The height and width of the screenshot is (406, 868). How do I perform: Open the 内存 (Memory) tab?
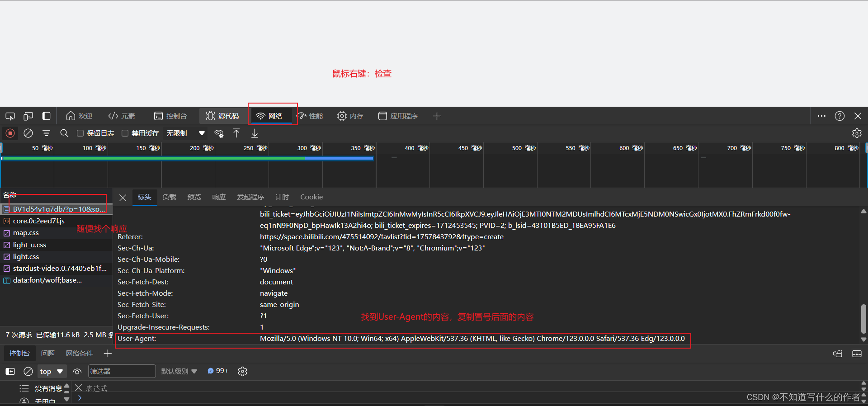(350, 116)
